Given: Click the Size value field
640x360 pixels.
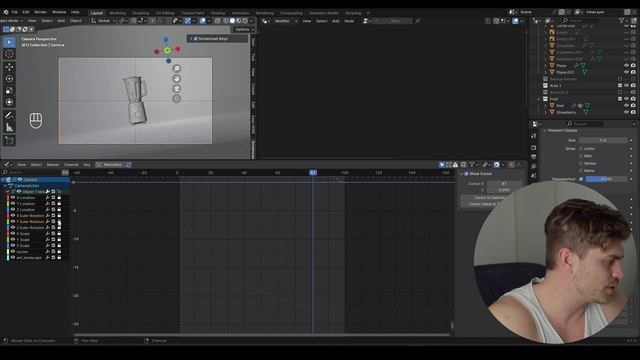Looking at the screenshot, I should (603, 140).
